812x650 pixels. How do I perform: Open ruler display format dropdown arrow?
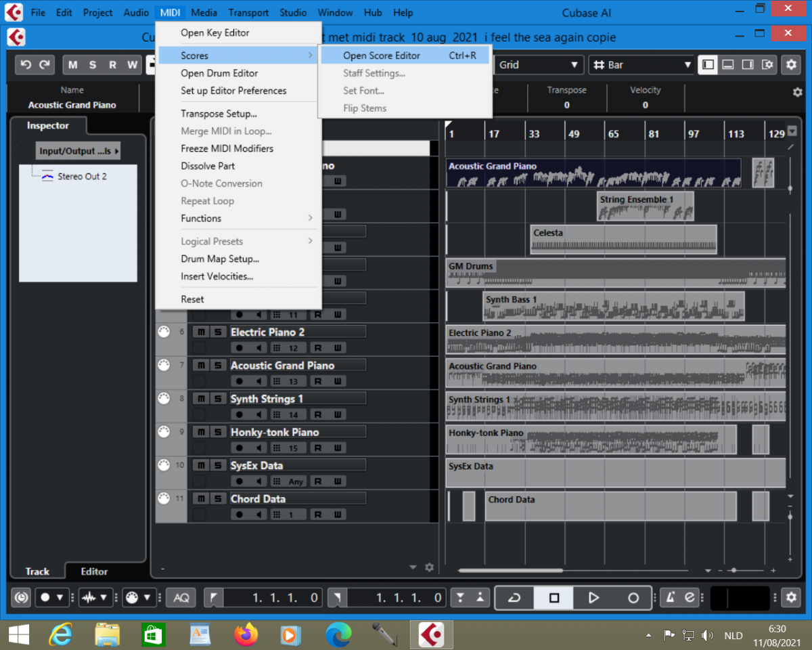[792, 133]
